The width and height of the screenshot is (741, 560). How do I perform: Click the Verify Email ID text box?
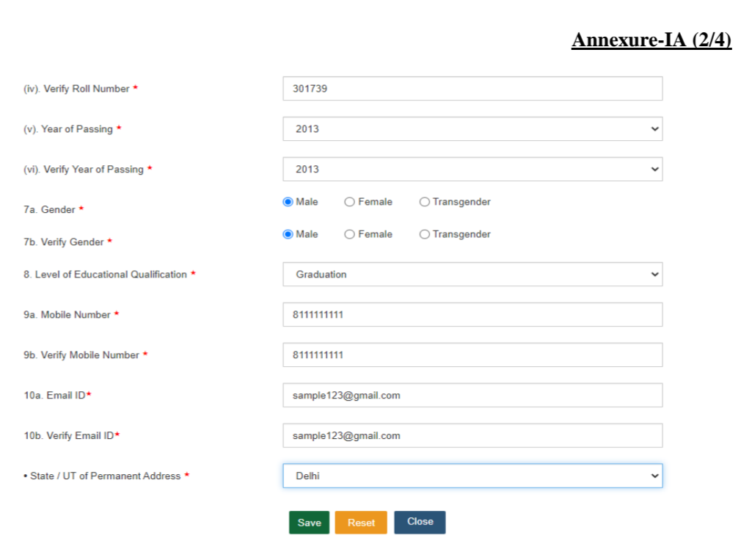point(472,436)
